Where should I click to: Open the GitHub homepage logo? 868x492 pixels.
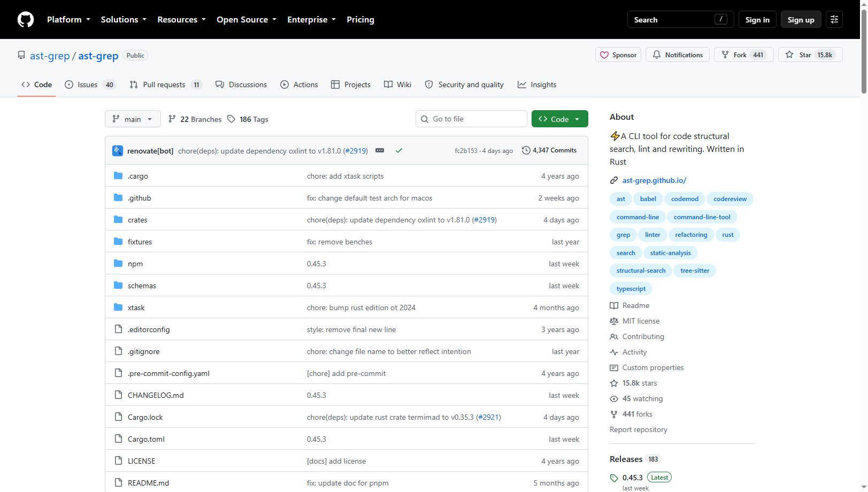tap(26, 20)
